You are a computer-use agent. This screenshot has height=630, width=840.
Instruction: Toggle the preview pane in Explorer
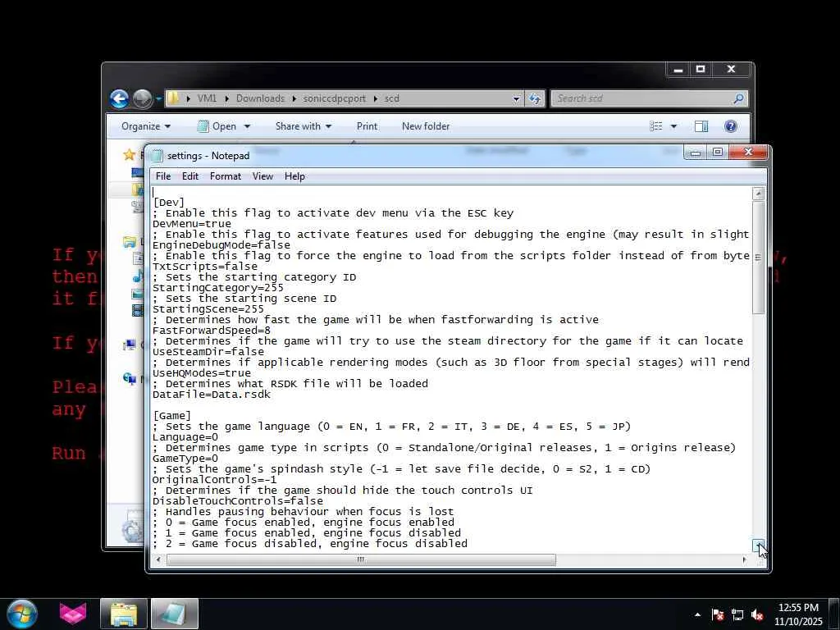tap(701, 126)
